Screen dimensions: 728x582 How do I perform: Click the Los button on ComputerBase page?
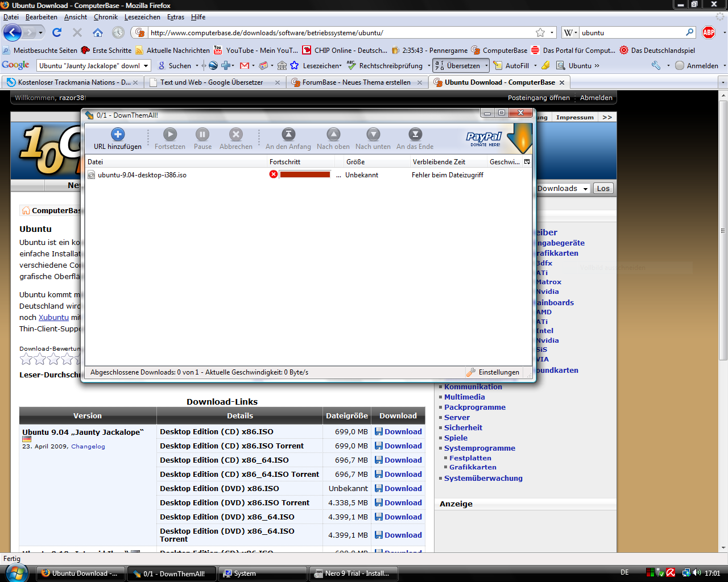[x=603, y=189]
